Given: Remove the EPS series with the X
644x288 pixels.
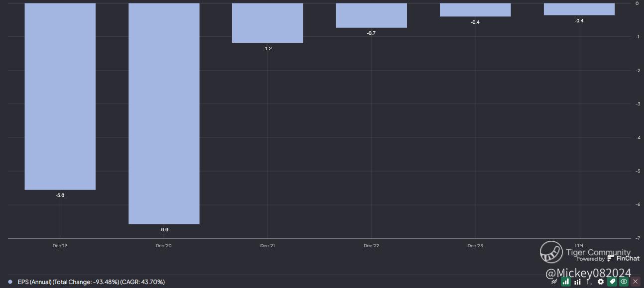Looking at the screenshot, I should (635, 282).
